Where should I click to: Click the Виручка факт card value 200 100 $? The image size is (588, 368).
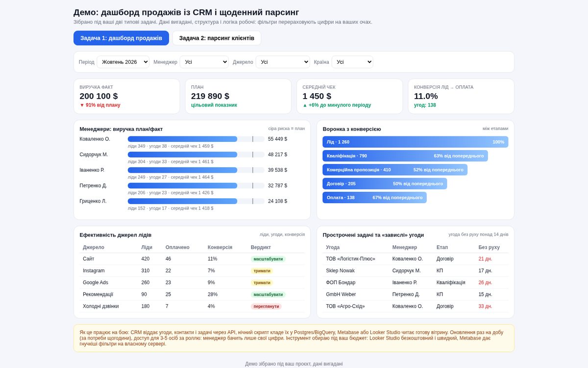tap(98, 96)
